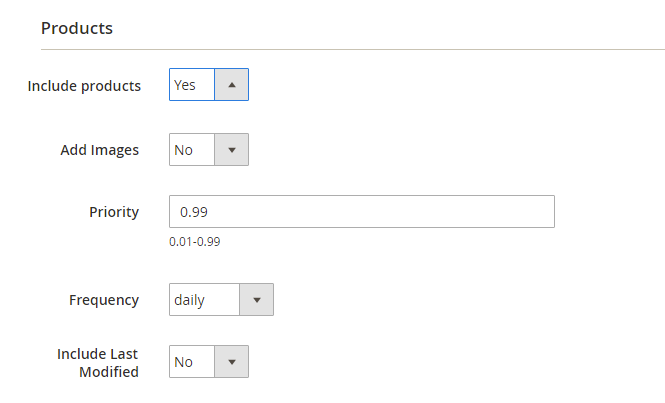Click the Add Images label

coord(100,150)
